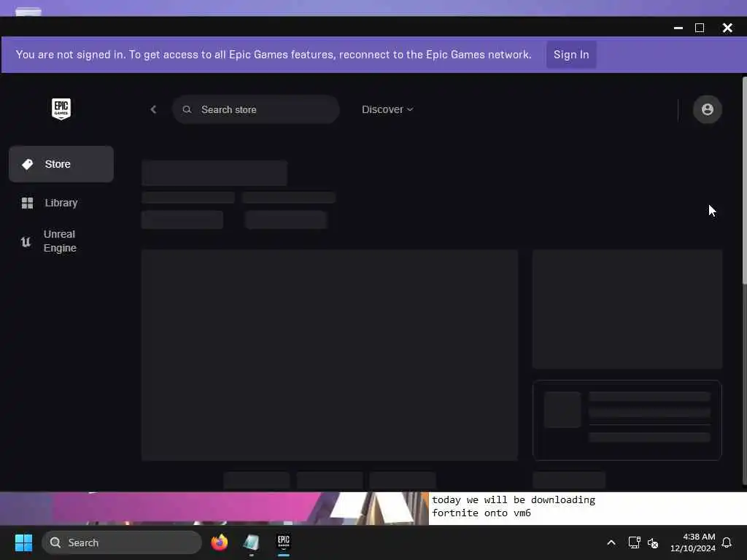This screenshot has height=560, width=747.
Task: Click Epic Games launcher taskbar icon
Action: pos(284,542)
